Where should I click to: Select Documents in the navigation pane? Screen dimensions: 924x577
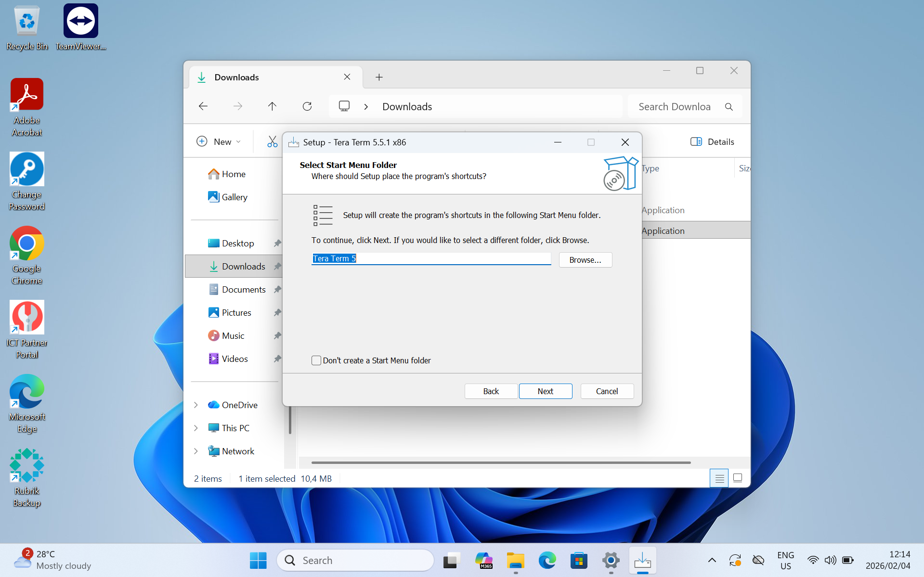click(x=244, y=290)
